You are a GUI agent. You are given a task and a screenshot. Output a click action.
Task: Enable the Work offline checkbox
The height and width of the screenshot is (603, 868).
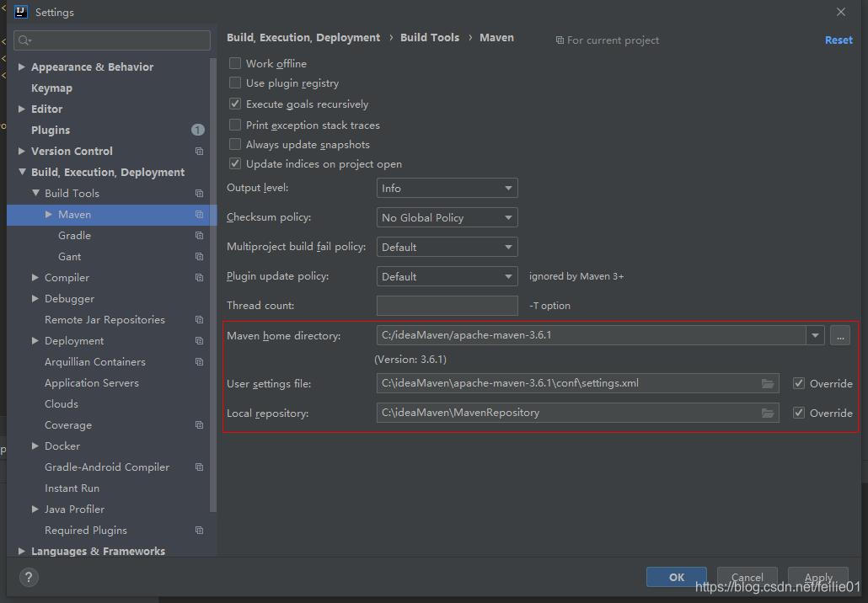tap(235, 64)
